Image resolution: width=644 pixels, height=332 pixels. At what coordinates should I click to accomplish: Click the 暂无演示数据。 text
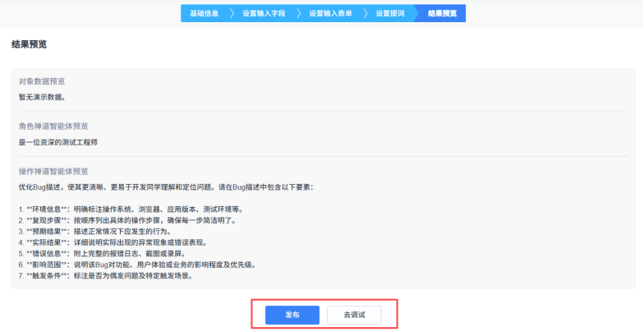click(42, 97)
